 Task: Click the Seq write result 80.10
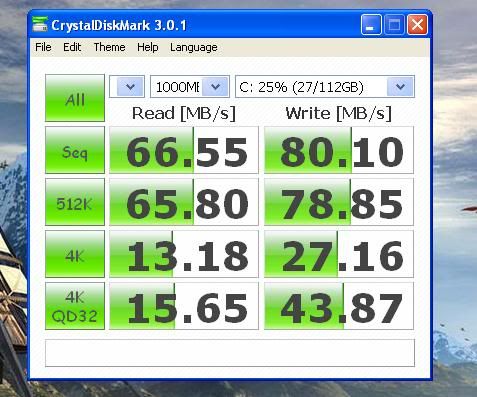(339, 150)
